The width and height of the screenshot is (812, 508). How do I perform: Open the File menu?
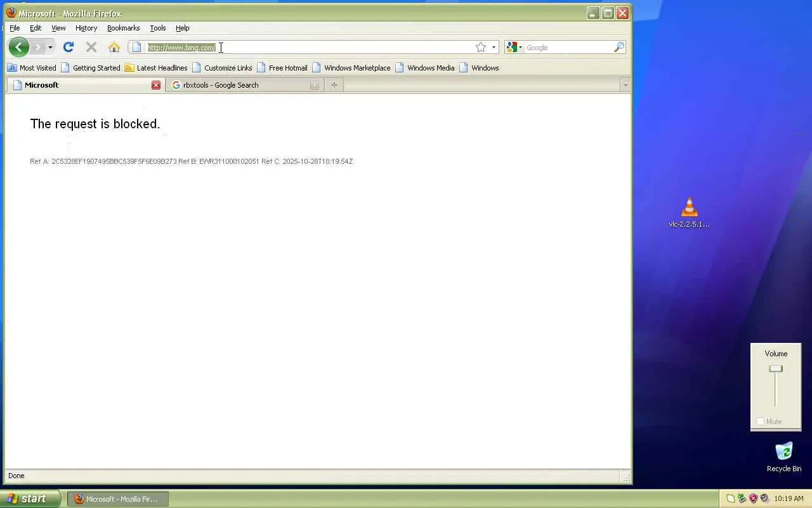click(15, 28)
